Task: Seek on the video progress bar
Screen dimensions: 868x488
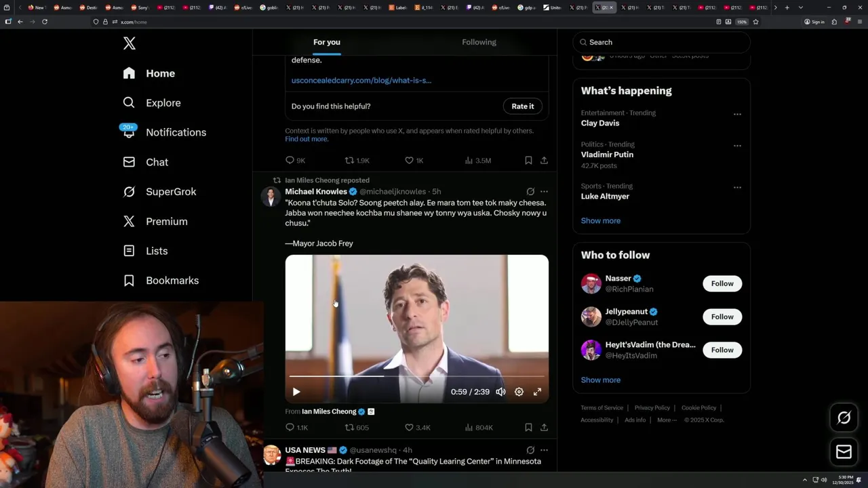Action: click(x=416, y=375)
